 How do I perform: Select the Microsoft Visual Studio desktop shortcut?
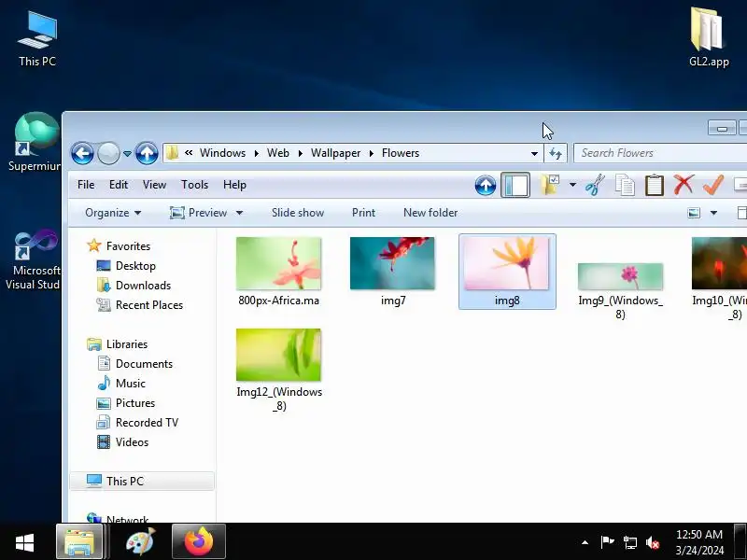33,260
